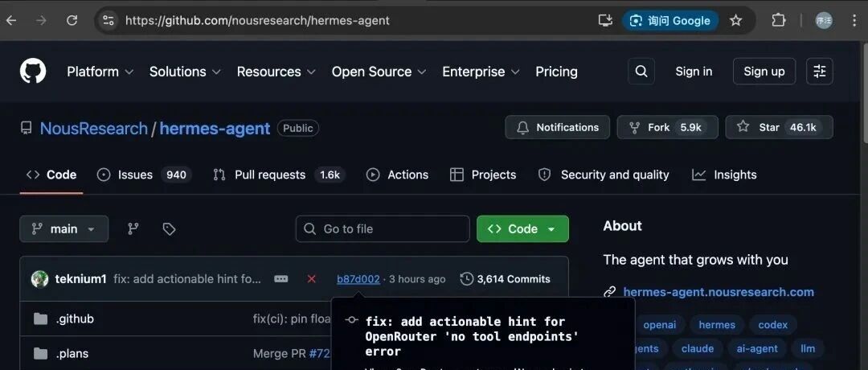868x370 pixels.
Task: Click the claude topic tag
Action: [x=698, y=349]
